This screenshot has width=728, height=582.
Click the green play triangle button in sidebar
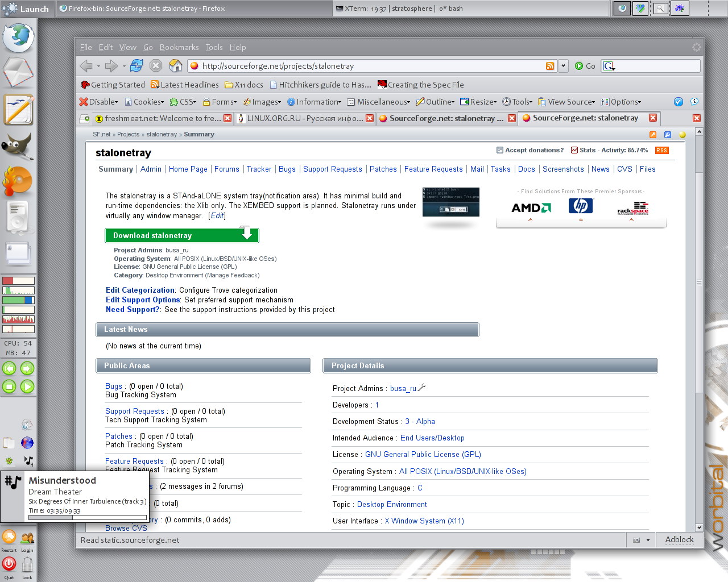pos(27,386)
